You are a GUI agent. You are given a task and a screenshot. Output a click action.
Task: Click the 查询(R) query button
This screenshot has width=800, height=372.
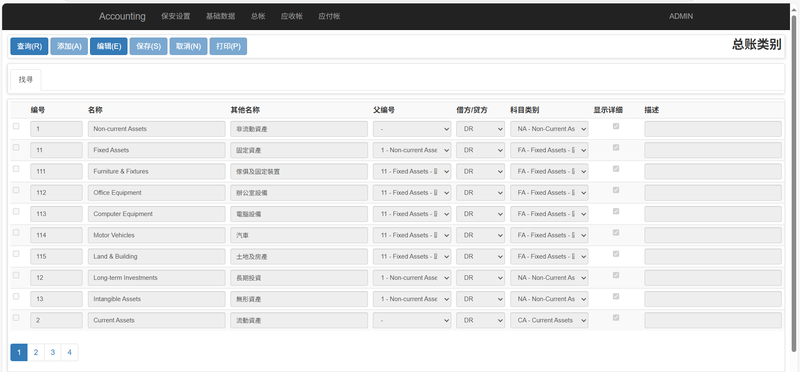pyautogui.click(x=29, y=46)
